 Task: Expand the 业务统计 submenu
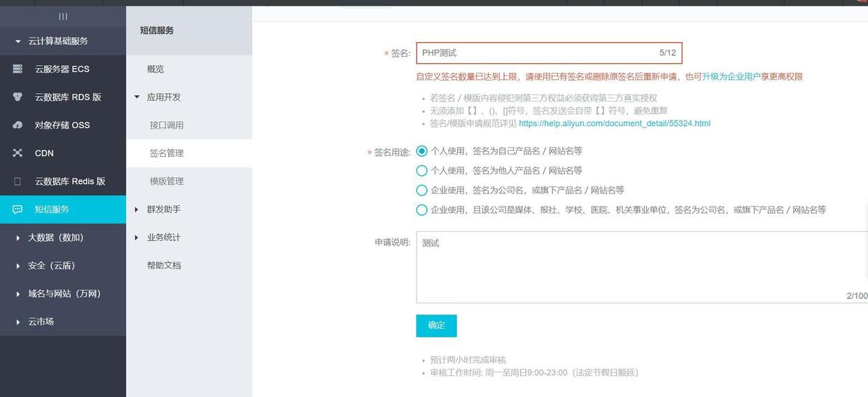137,237
